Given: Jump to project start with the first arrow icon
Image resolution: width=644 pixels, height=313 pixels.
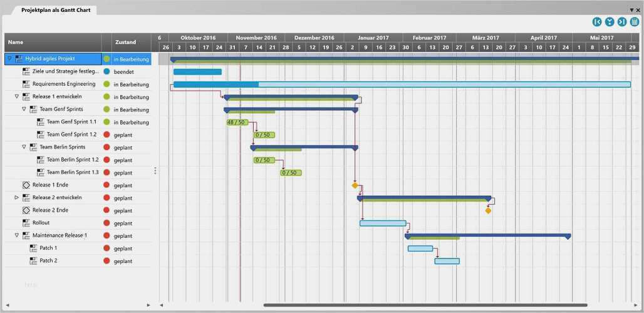Looking at the screenshot, I should [597, 22].
